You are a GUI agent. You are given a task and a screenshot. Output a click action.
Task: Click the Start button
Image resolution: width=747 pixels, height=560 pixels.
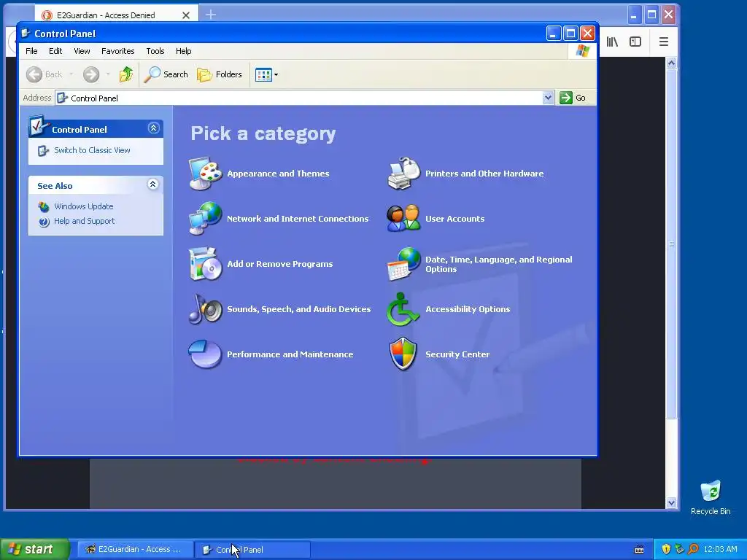click(x=35, y=549)
